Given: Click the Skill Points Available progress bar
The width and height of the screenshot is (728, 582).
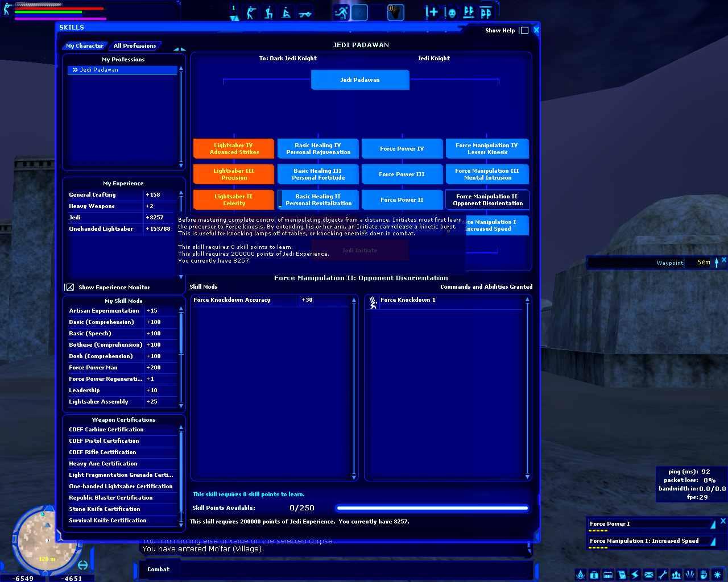Looking at the screenshot, I should (432, 508).
